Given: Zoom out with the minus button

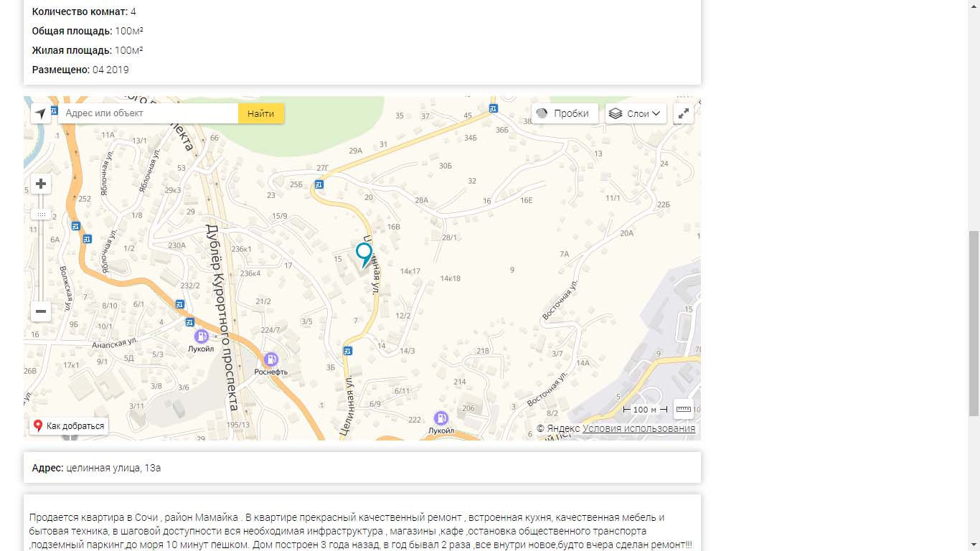Looking at the screenshot, I should click(x=41, y=311).
